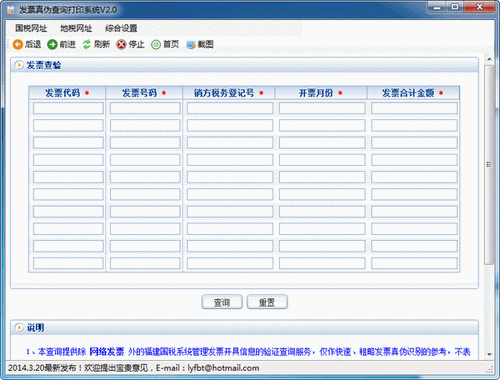Image resolution: width=500 pixels, height=380 pixels.
Task: Click first row 开票月份 input field
Action: click(322, 108)
